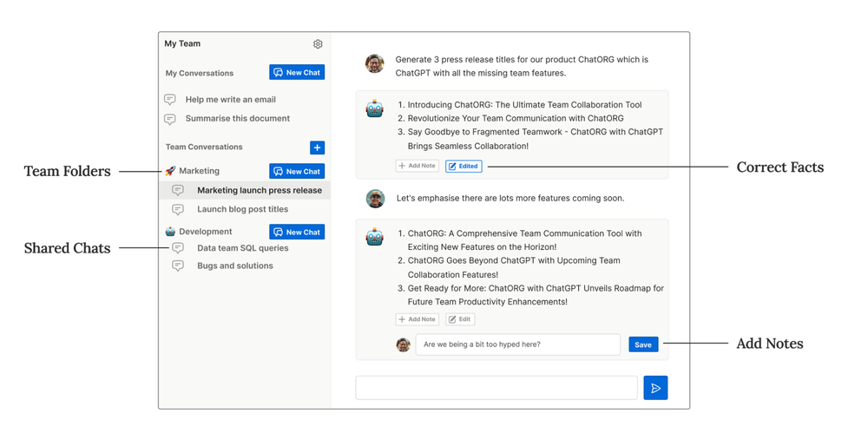Screen dimensions: 868x446
Task: Start New Chat in Development folder
Action: [297, 232]
